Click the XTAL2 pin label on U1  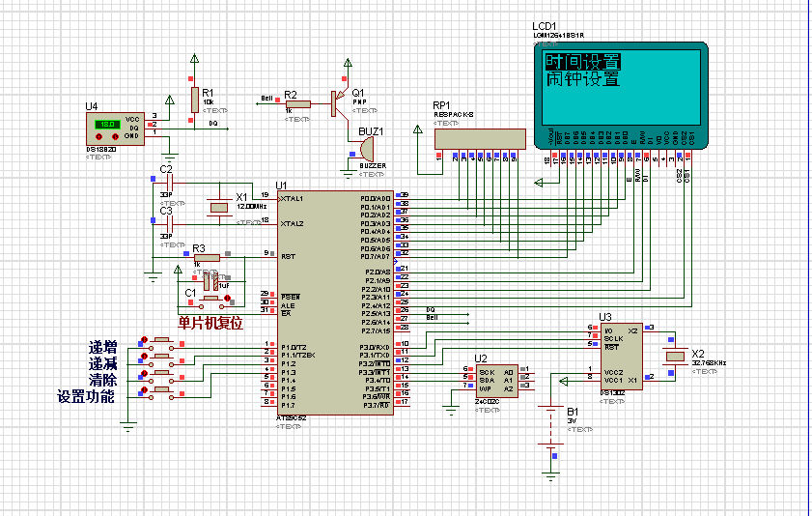(292, 224)
